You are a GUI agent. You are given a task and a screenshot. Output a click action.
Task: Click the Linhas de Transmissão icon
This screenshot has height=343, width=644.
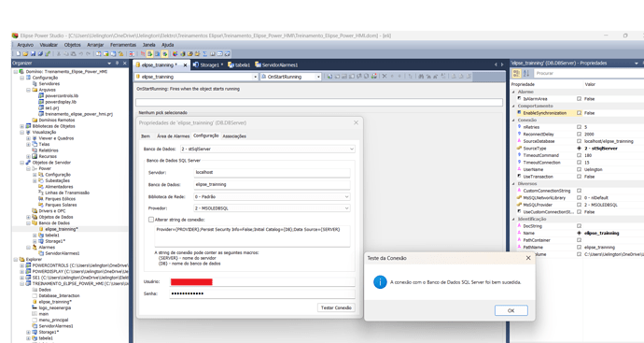click(41, 193)
